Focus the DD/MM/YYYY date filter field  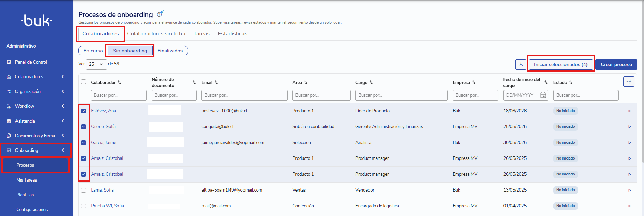click(526, 95)
